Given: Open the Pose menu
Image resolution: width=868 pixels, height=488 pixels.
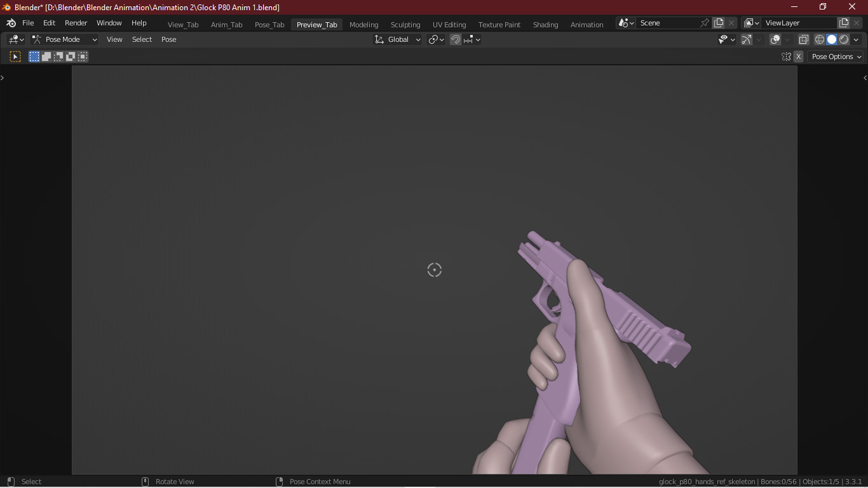Looking at the screenshot, I should (x=168, y=39).
